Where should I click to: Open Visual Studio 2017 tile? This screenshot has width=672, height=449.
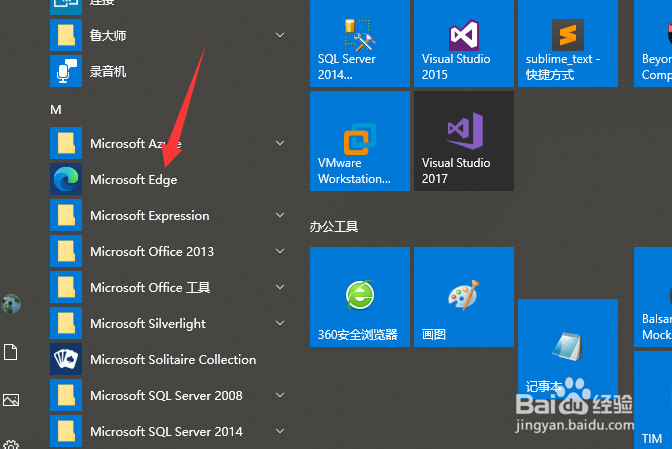point(464,141)
